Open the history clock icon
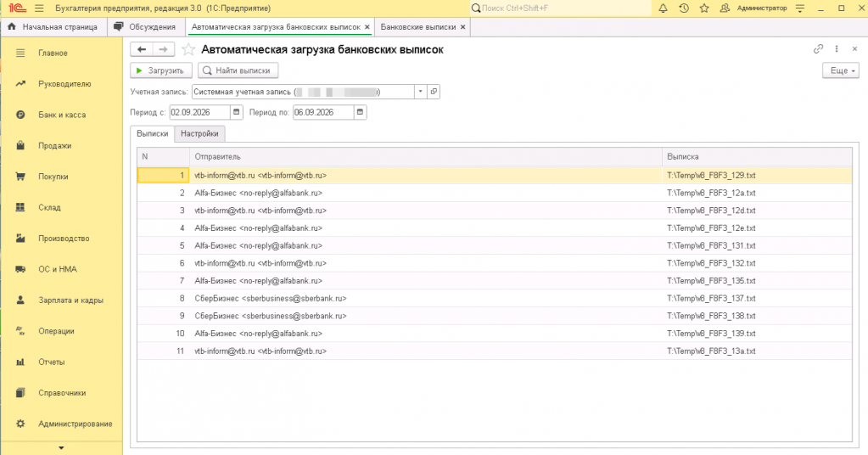 684,8
